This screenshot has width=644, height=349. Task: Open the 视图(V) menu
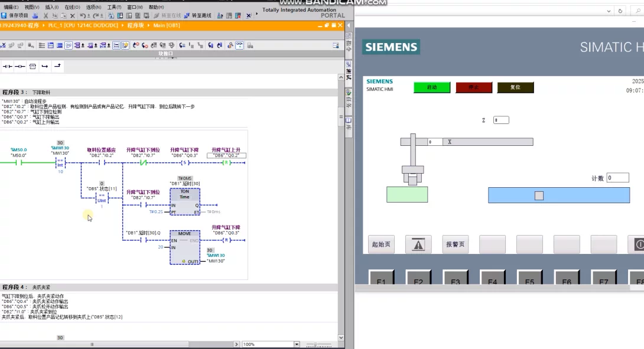(x=32, y=7)
